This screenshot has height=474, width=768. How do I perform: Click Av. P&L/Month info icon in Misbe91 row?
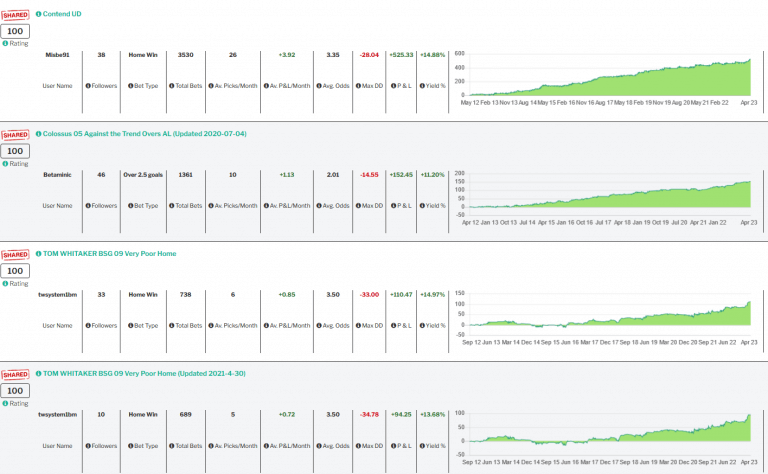266,86
